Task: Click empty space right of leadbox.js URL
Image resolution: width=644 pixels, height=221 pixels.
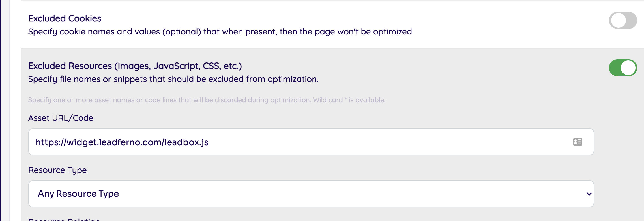Action: click(x=396, y=142)
